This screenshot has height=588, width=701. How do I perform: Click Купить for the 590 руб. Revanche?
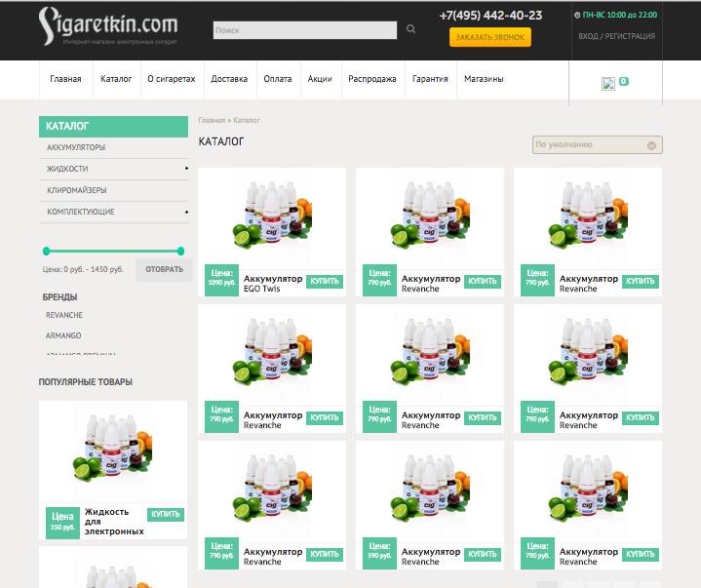(483, 555)
